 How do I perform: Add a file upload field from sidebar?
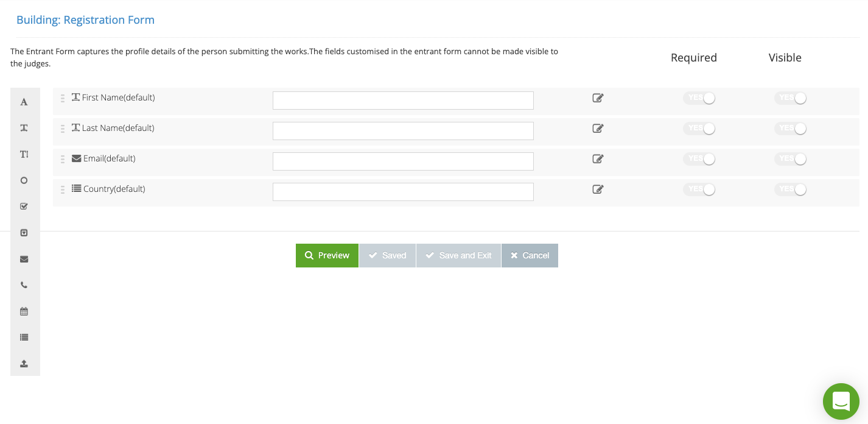[24, 364]
